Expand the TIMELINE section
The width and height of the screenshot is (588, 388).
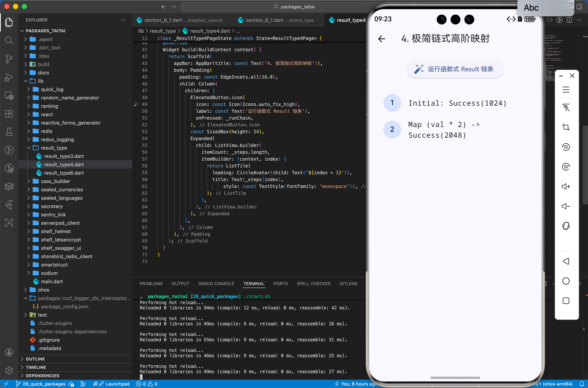click(x=36, y=367)
